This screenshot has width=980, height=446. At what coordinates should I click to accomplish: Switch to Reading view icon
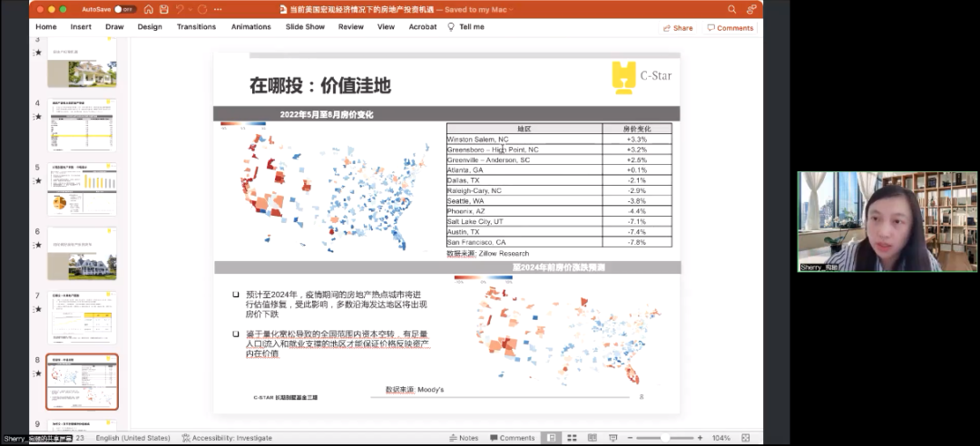(x=592, y=438)
